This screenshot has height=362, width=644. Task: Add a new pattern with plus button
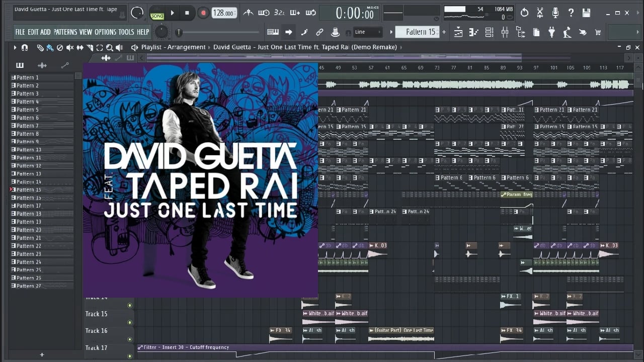pos(444,32)
